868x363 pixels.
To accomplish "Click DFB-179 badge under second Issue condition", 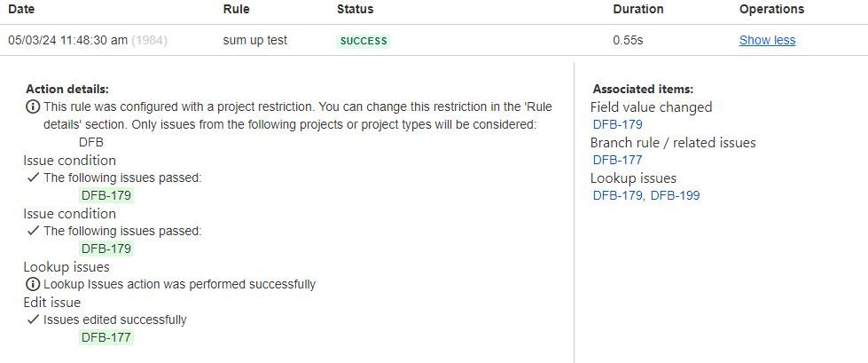I will click(x=106, y=249).
